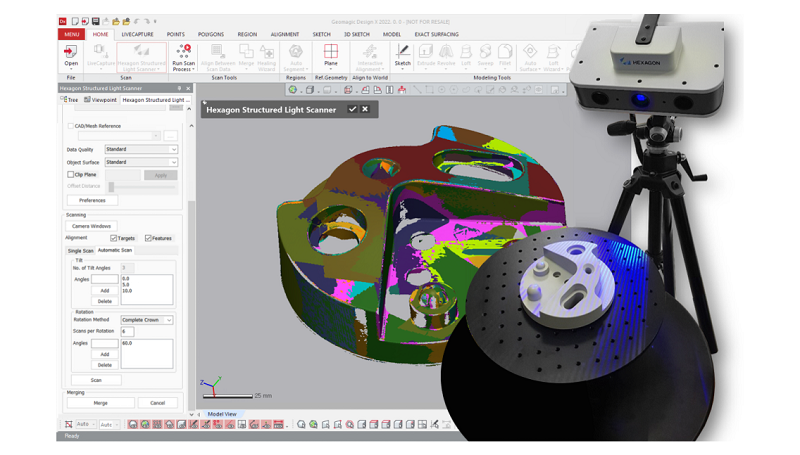Click the Offset Distance slider handle

click(111, 187)
